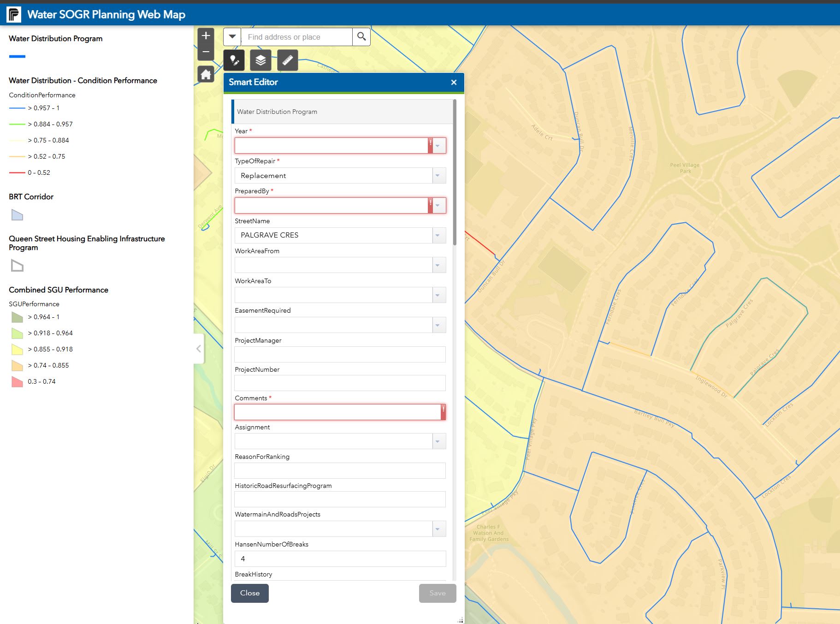The image size is (840, 624).
Task: Click the Find address or place box
Action: point(297,37)
